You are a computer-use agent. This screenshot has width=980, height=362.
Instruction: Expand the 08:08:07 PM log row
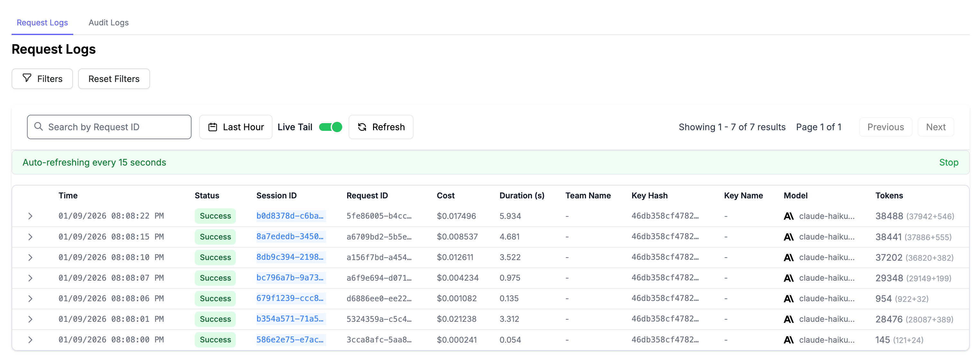pos(31,278)
